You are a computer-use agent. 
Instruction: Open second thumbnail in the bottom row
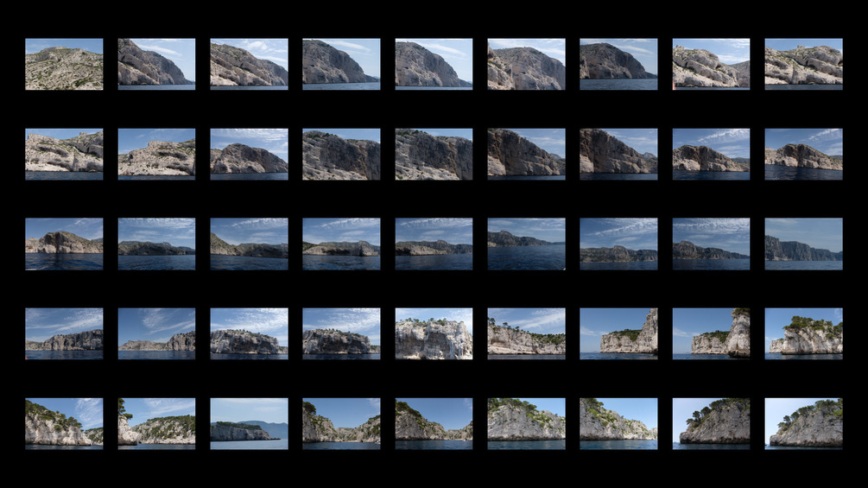(x=156, y=424)
